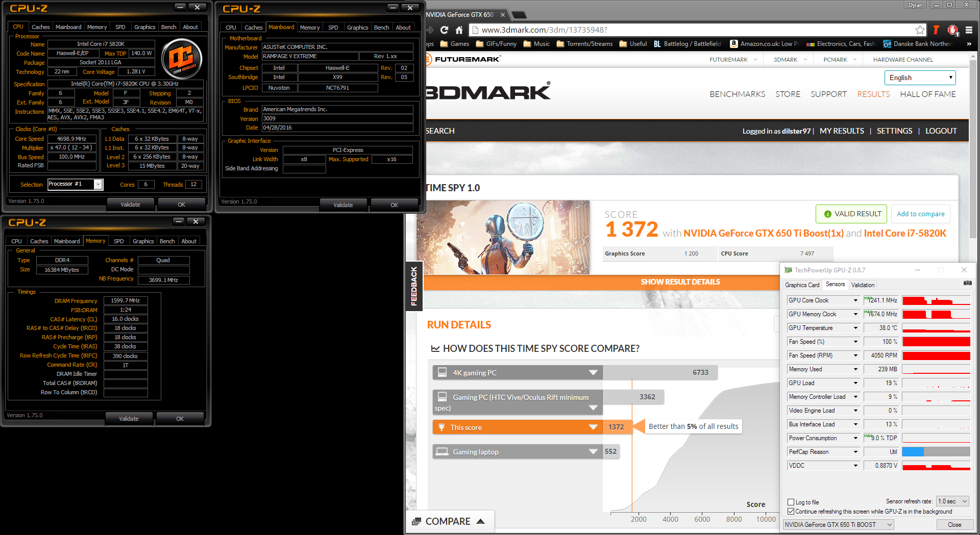
Task: Open GPU Core Clock sensor dropdown
Action: [x=855, y=300]
